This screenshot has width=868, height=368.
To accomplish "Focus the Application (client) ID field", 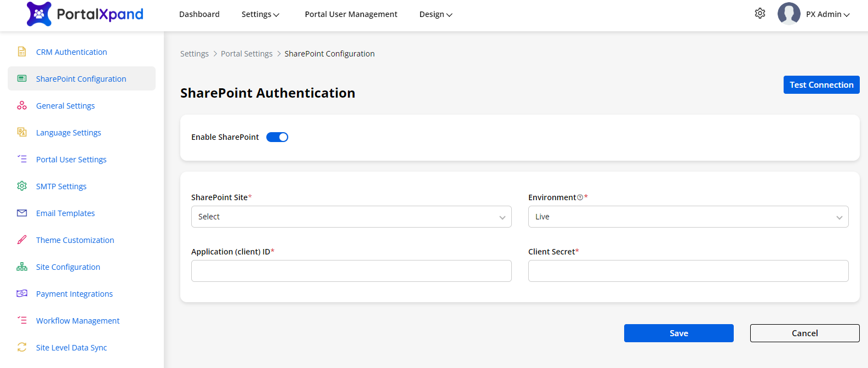I will click(351, 271).
